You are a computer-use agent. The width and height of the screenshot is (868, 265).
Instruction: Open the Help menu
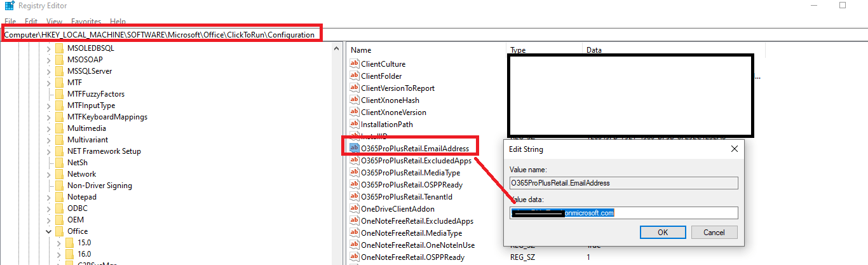118,21
